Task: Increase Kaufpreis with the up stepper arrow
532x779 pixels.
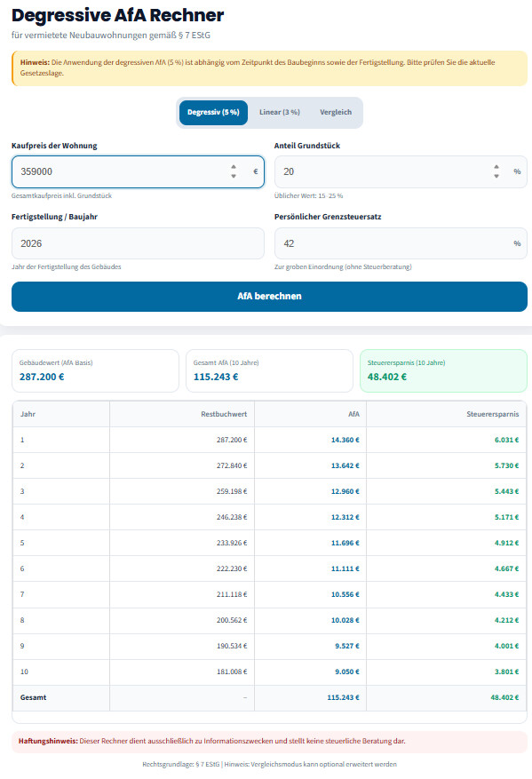Action: coord(234,167)
